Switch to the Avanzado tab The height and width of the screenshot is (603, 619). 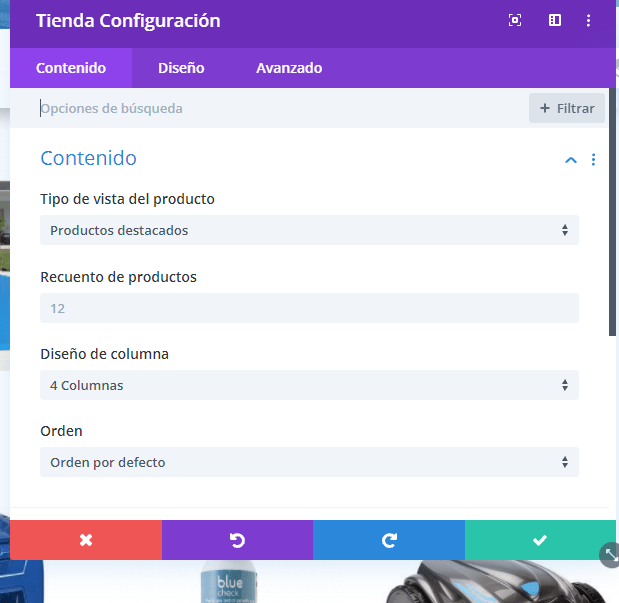[289, 68]
